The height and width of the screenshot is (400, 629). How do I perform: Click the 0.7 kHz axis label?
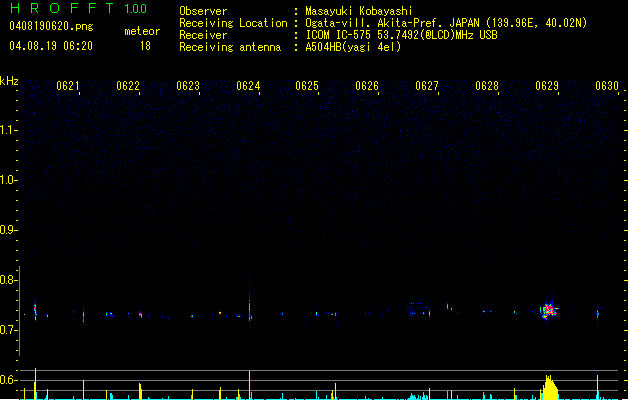[8, 330]
